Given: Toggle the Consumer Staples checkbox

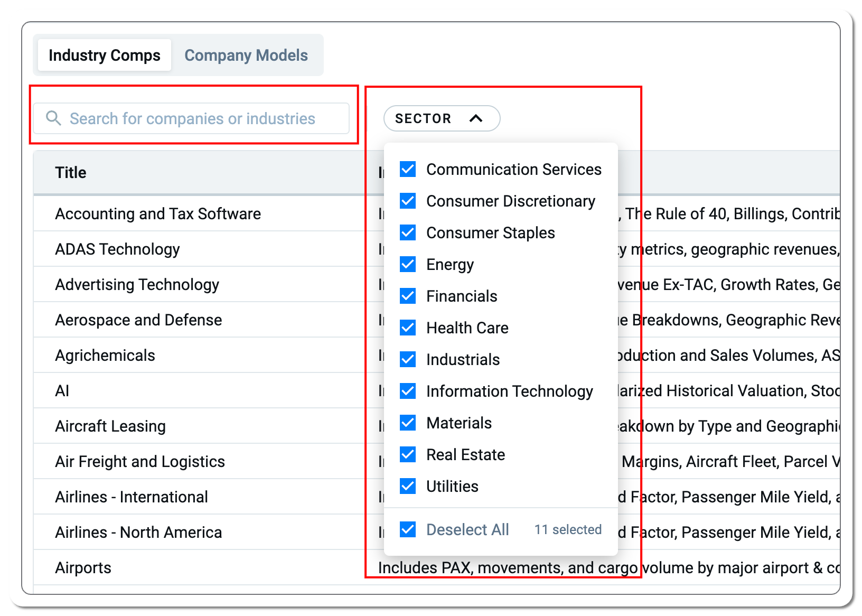Looking at the screenshot, I should coord(408,232).
